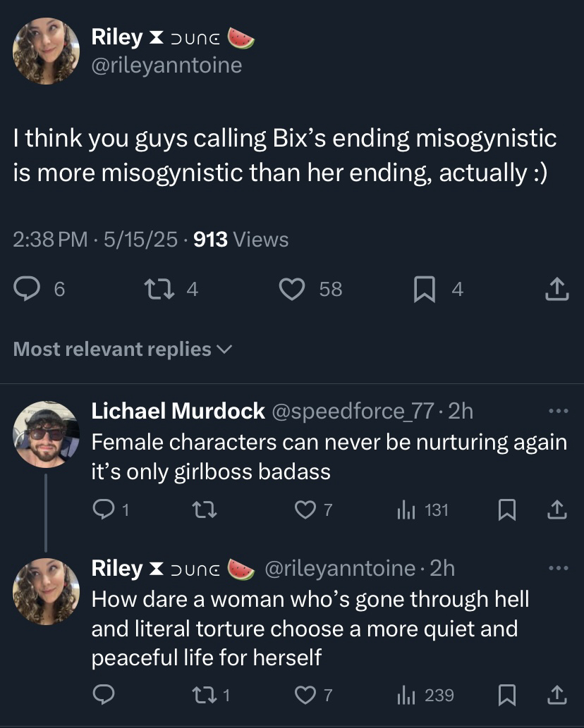584x728 pixels.
Task: Open @speedforce_77 profile handle link
Action: (x=354, y=411)
